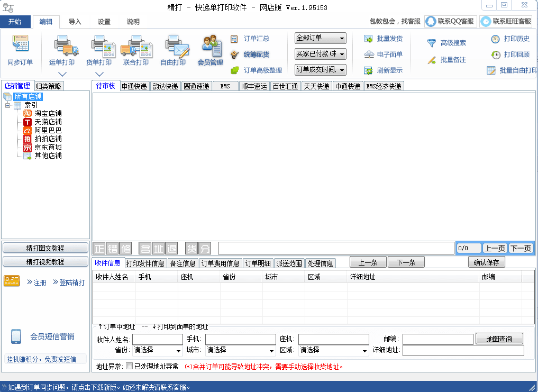Image resolution: width=538 pixels, height=392 pixels.
Task: Click 确认保存 save button
Action: pos(487,262)
